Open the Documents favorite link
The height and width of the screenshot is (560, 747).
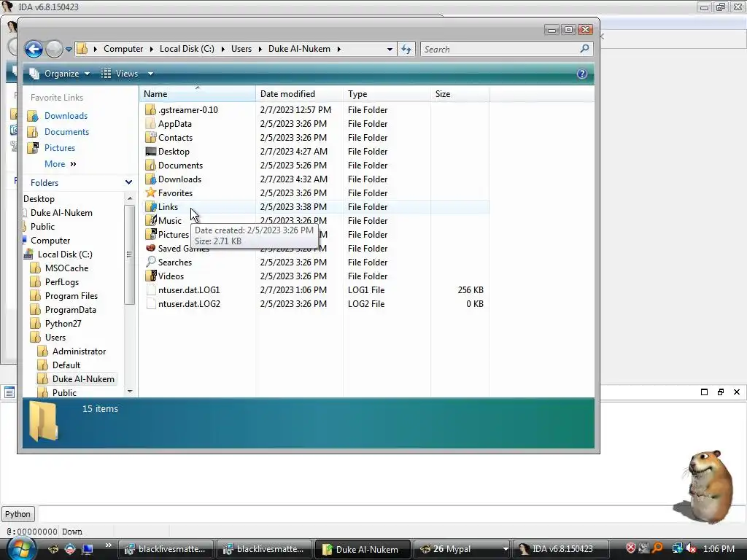point(66,132)
